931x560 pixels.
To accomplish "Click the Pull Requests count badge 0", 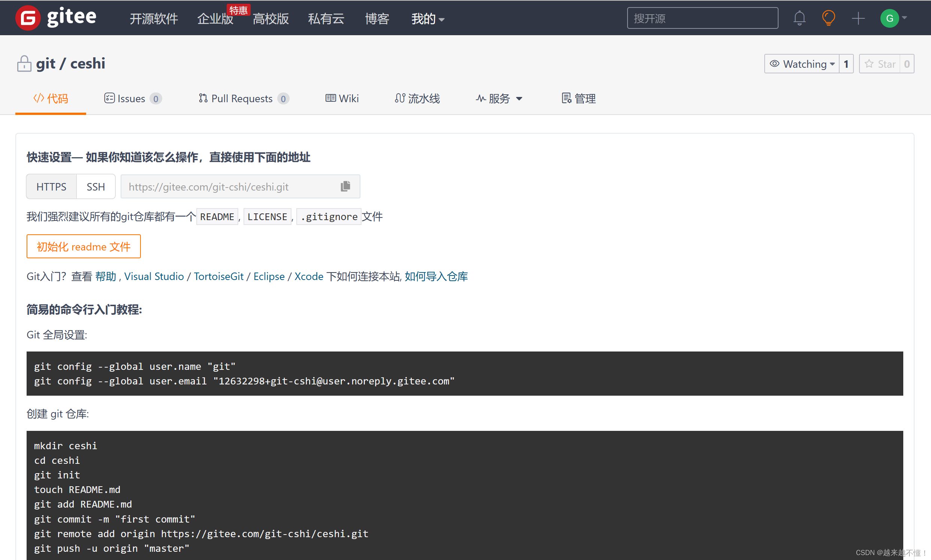I will 283,99.
